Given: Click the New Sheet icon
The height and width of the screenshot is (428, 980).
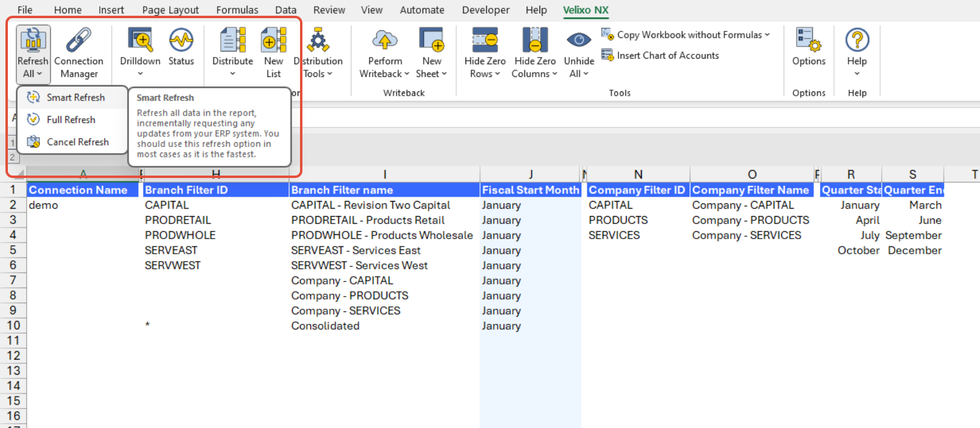Looking at the screenshot, I should [x=432, y=40].
